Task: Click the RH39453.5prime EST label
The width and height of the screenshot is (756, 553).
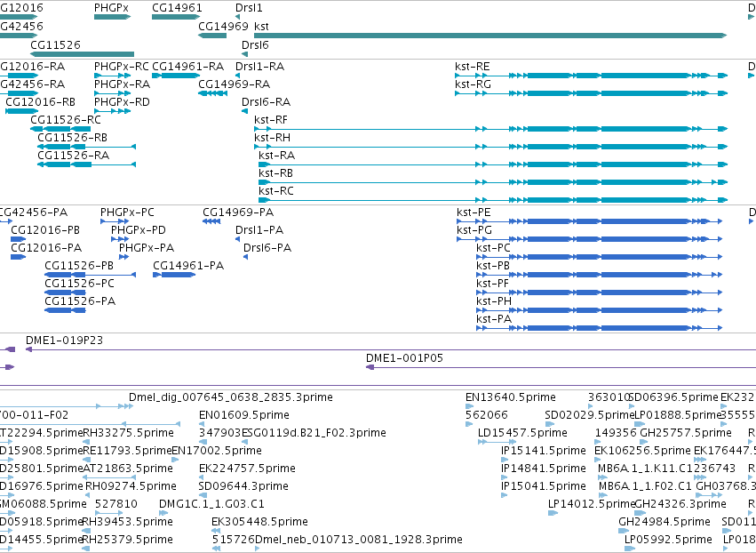Action: point(127,523)
